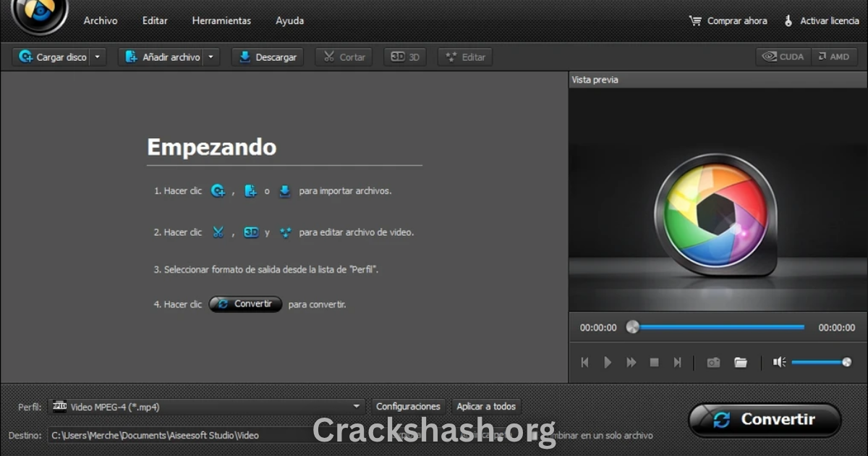
Task: Click the license key icon
Action: [x=788, y=21]
